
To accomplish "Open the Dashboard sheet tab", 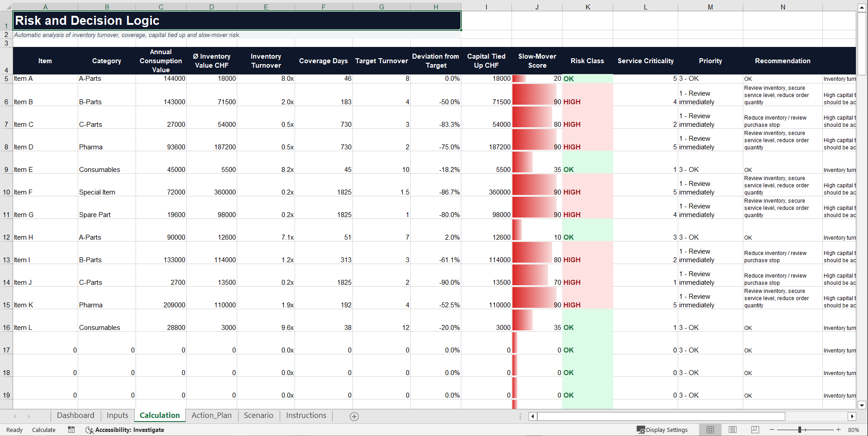I will (75, 415).
